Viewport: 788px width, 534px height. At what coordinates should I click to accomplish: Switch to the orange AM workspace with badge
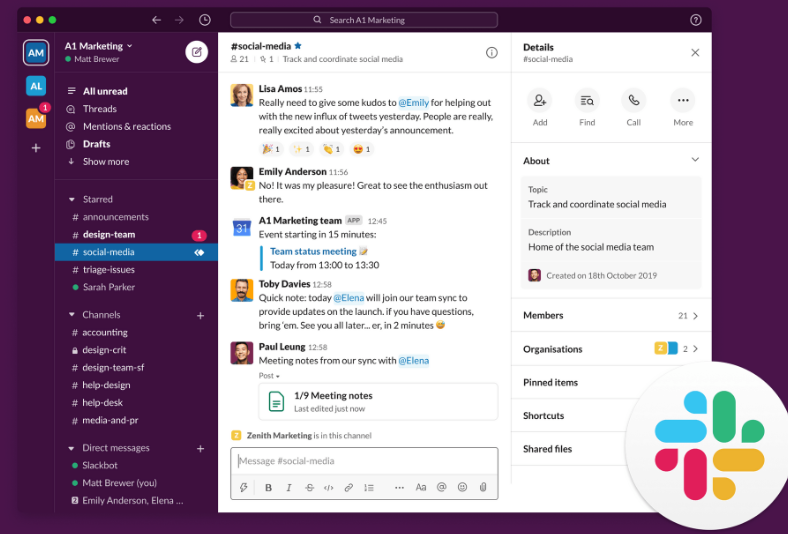(x=36, y=118)
